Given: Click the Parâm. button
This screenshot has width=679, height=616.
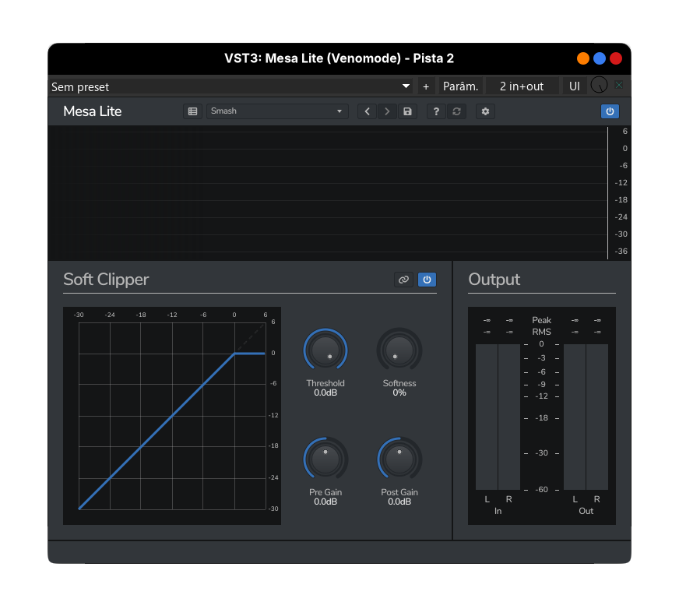Looking at the screenshot, I should (460, 86).
